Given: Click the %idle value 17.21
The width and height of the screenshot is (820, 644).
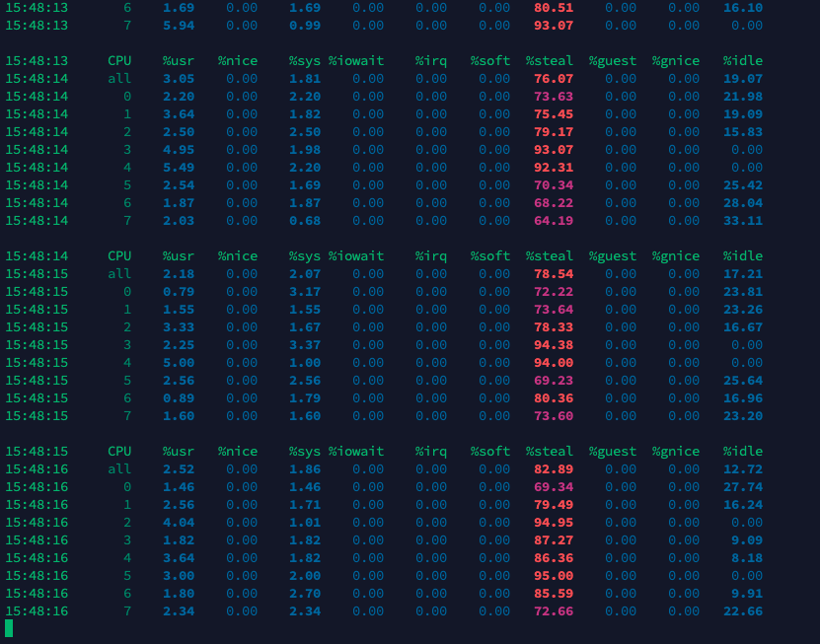Looking at the screenshot, I should pyautogui.click(x=743, y=274).
